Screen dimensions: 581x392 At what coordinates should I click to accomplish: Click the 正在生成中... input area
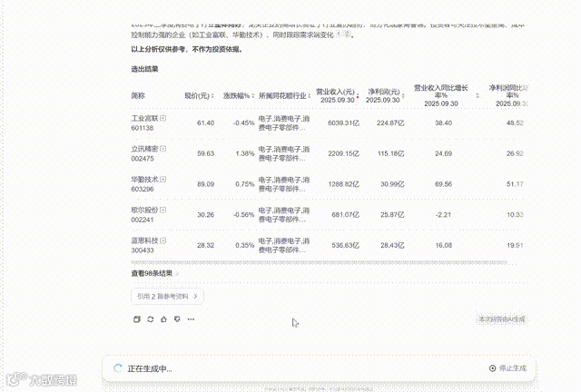tap(319, 368)
